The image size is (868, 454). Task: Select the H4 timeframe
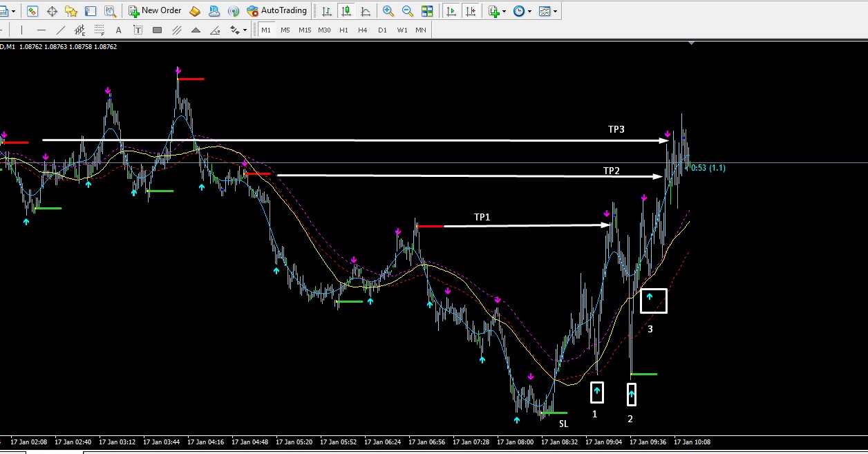point(363,30)
